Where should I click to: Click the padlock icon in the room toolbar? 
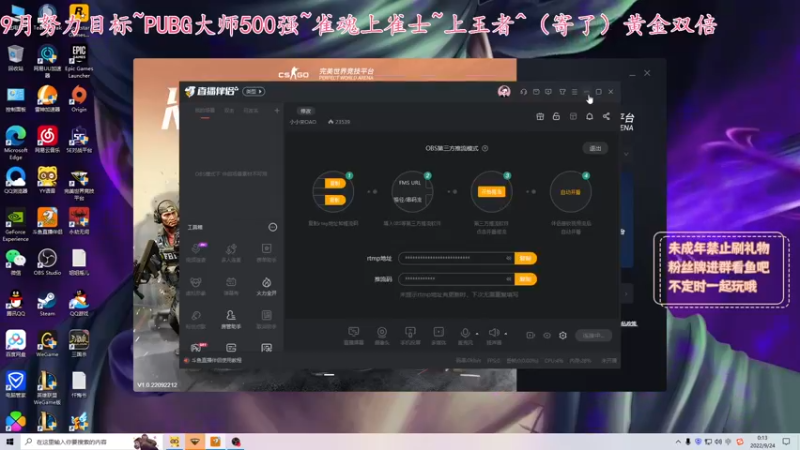[x=556, y=116]
